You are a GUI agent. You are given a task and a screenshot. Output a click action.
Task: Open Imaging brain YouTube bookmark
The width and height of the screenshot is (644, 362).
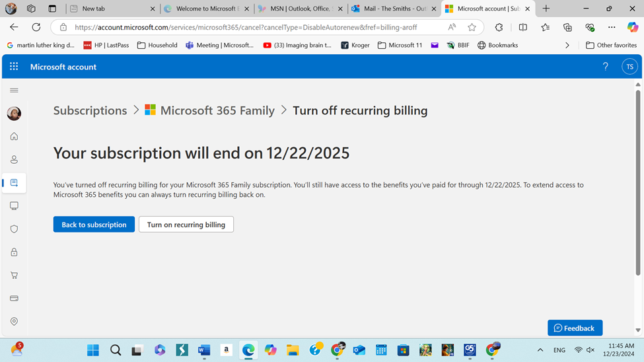[297, 45]
